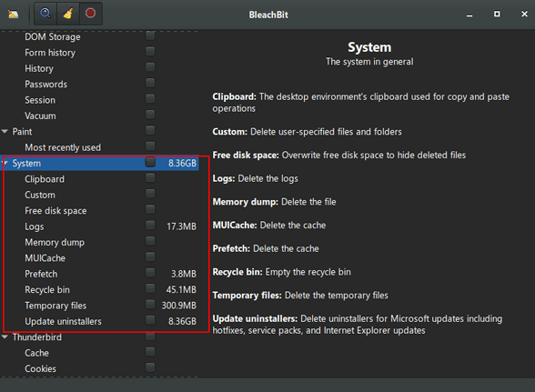Select the Update uninstallers item

coord(63,321)
